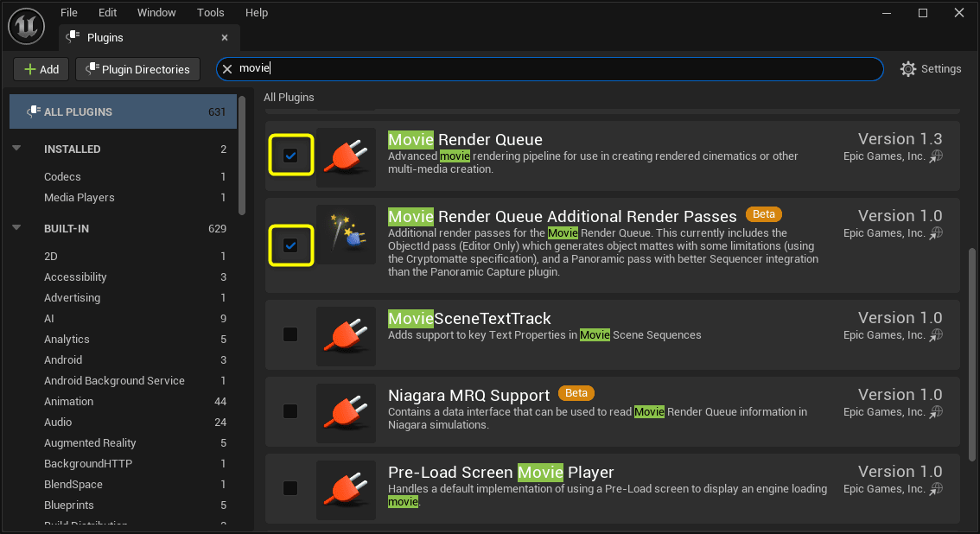Open web link icon for Additional Render Passes
980x534 pixels.
(x=936, y=233)
